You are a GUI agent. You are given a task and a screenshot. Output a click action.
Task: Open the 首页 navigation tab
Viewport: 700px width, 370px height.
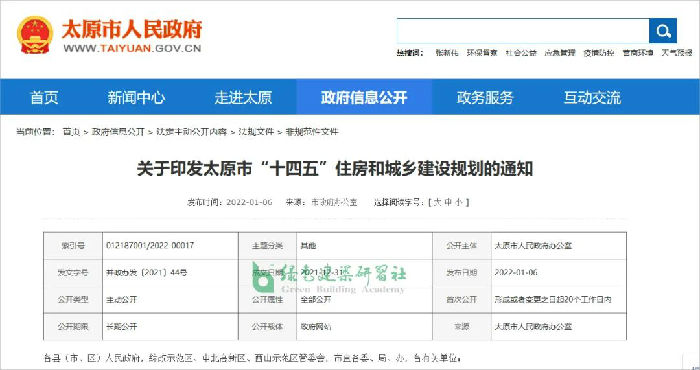(44, 97)
